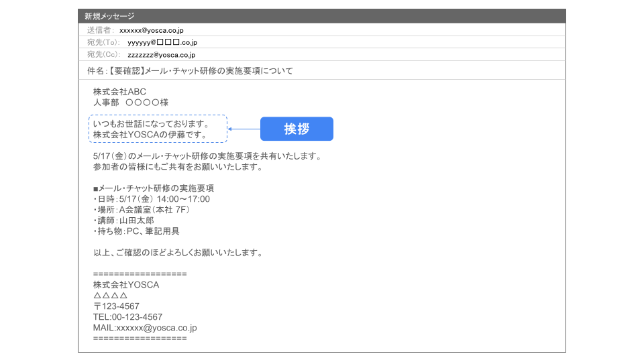Click the ■メール・チャット研修の実施要項 heading
The height and width of the screenshot is (362, 644).
coord(153,188)
